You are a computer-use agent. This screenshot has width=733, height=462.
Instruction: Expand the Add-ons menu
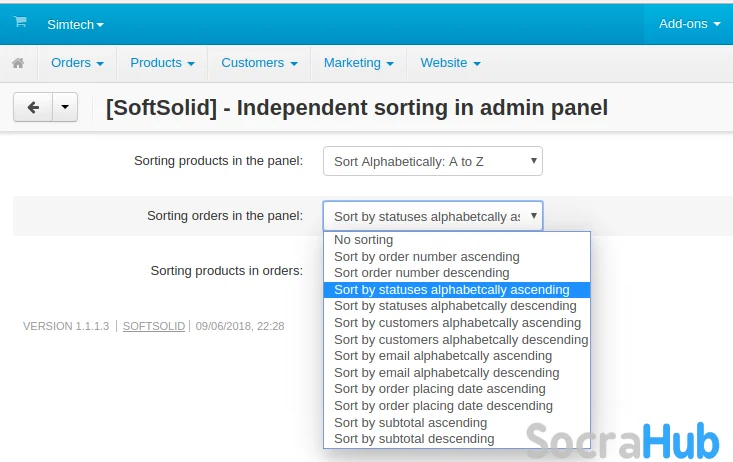click(x=689, y=23)
